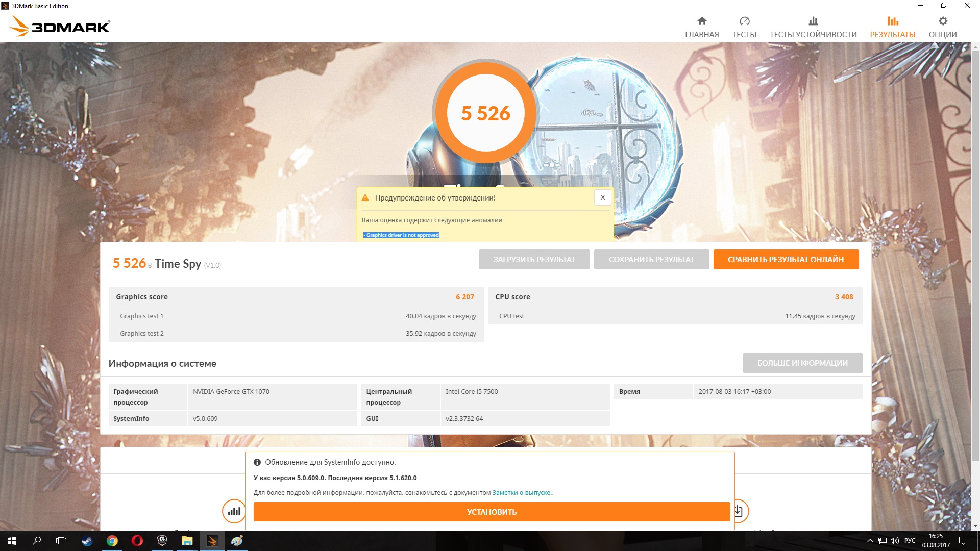
Task: Close the validation warning with X
Action: click(x=602, y=197)
